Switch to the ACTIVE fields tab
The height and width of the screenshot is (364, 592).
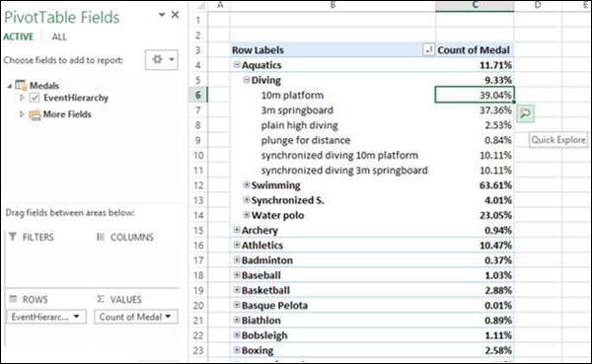tap(19, 36)
